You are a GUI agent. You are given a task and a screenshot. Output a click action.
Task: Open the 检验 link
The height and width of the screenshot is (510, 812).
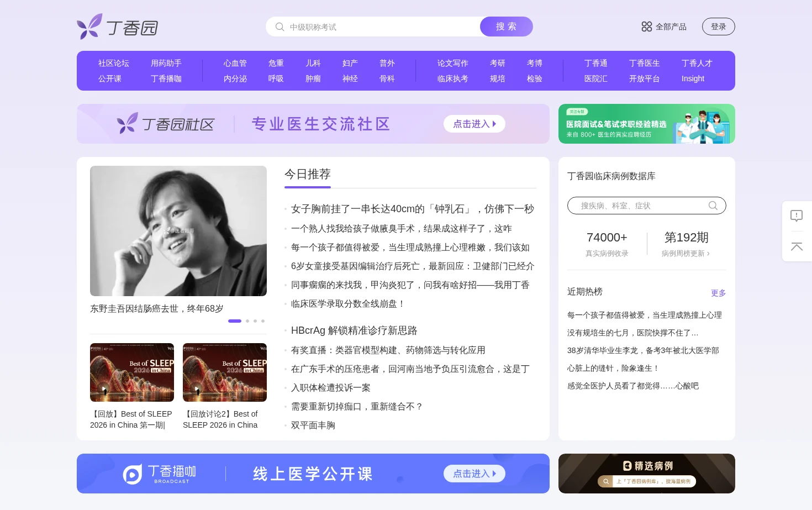[x=535, y=78]
